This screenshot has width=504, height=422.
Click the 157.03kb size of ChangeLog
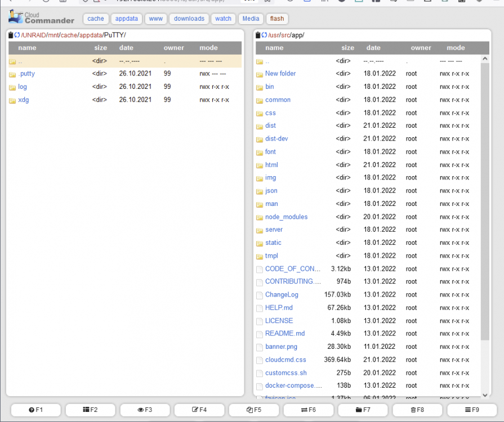coord(337,295)
